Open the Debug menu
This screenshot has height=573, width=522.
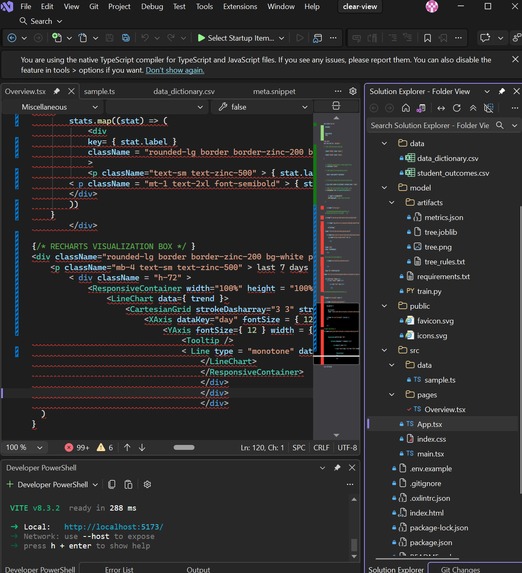[x=152, y=7]
